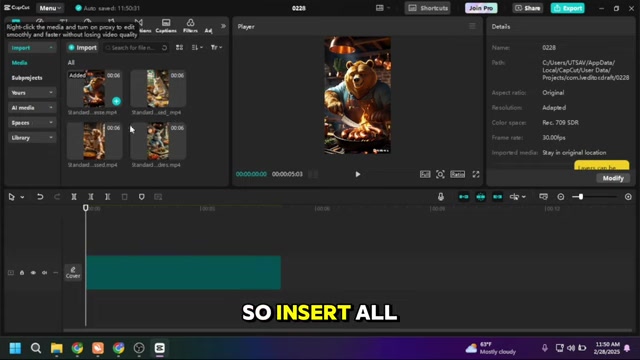Click the Export button
This screenshot has height=360, width=640.
(567, 8)
